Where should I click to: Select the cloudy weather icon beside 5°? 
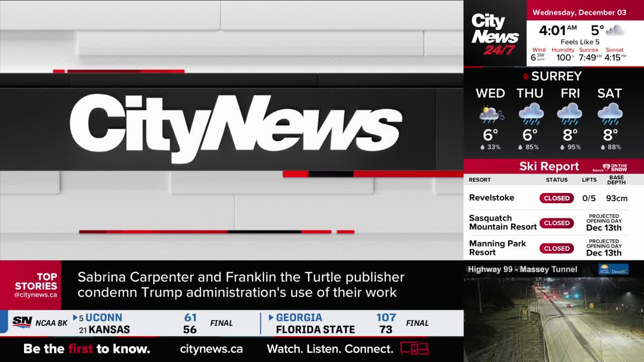click(x=616, y=31)
